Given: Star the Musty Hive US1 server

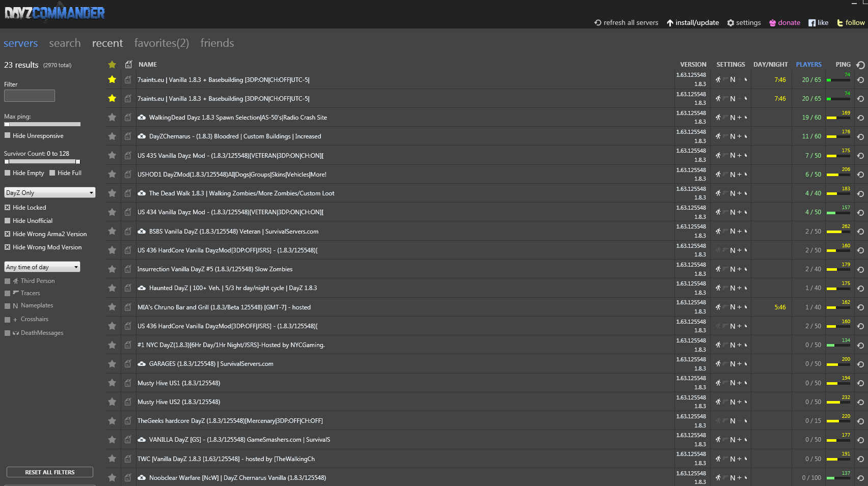Looking at the screenshot, I should 112,383.
